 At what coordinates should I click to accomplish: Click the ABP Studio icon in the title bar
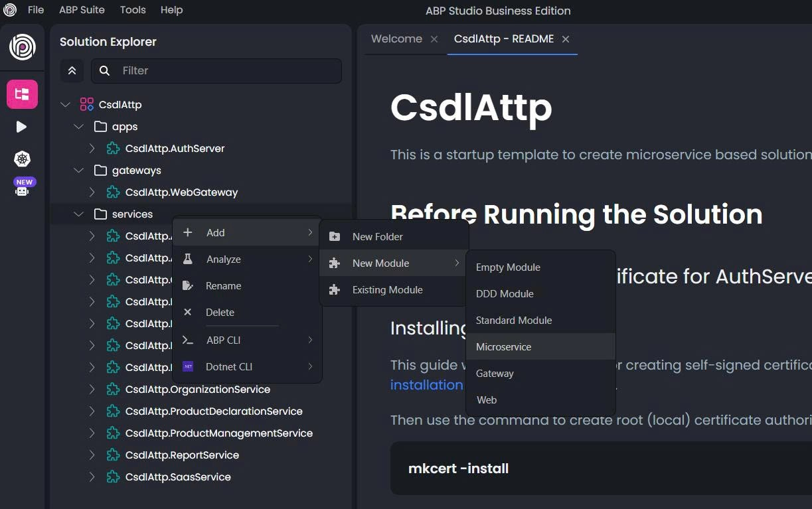(10, 10)
